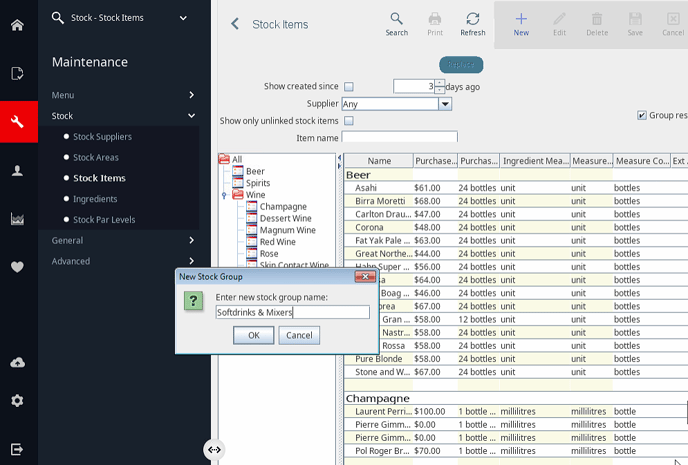The width and height of the screenshot is (688, 465).
Task: Increase days ago spinner value
Action: click(440, 83)
